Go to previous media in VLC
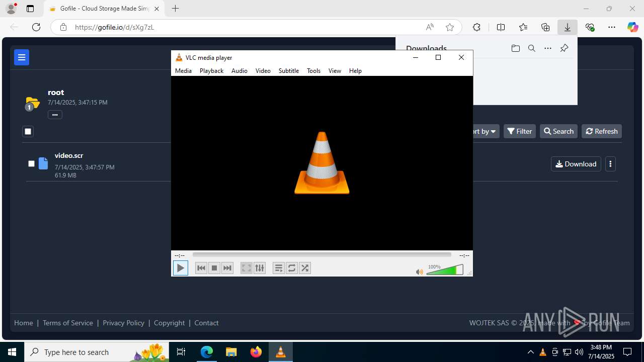This screenshot has width=644, height=362. pos(201,268)
